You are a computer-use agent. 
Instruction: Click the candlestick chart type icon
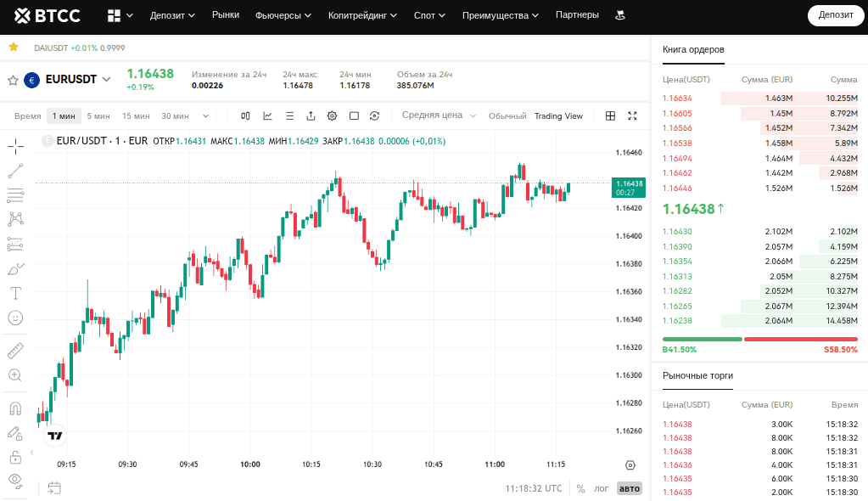pyautogui.click(x=246, y=115)
